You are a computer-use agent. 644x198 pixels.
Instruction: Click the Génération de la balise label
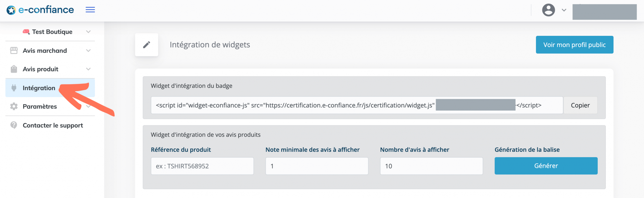point(527,150)
